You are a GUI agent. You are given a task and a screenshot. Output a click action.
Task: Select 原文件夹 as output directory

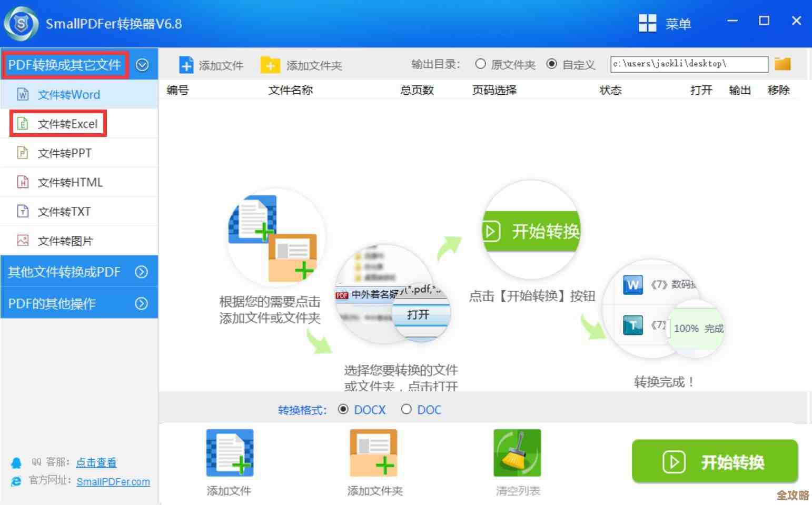[481, 64]
